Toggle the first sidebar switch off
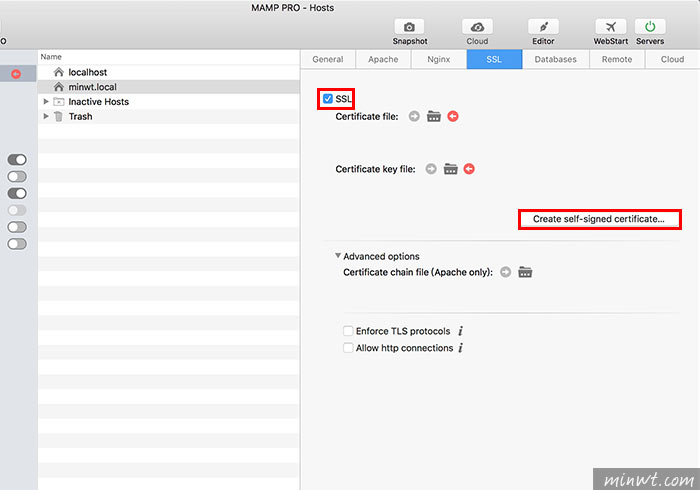Image resolution: width=700 pixels, height=490 pixels. (x=17, y=160)
